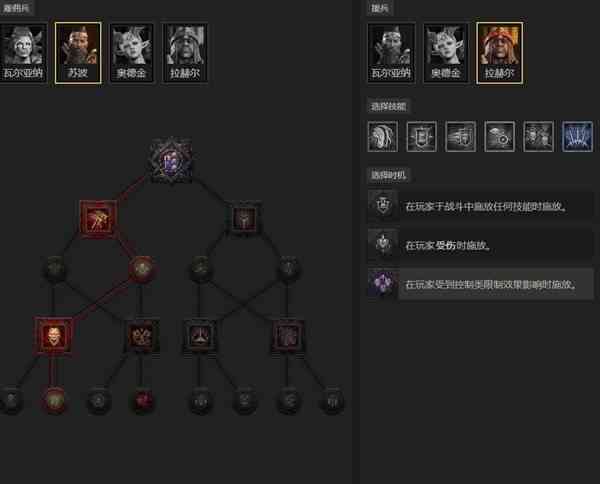Click the purple core node atop skill tree

tap(171, 161)
